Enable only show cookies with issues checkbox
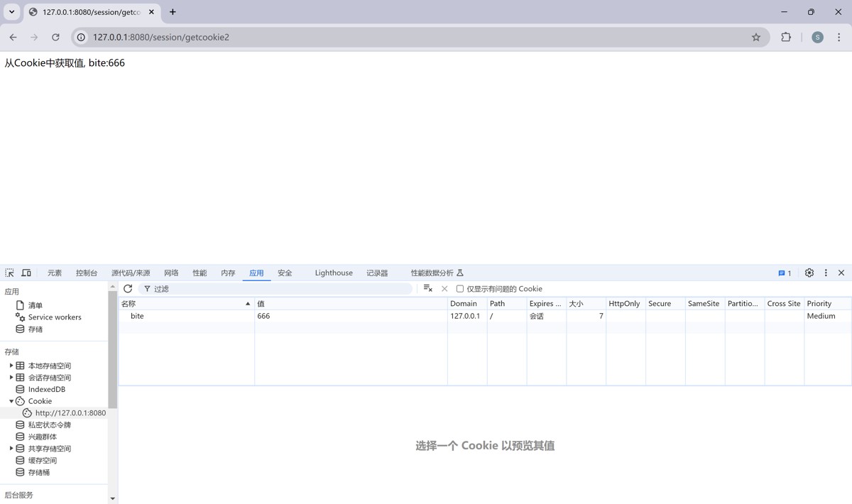 (x=460, y=289)
